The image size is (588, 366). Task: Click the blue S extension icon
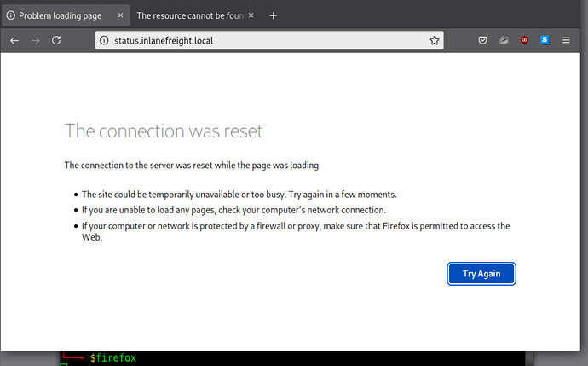click(x=545, y=40)
